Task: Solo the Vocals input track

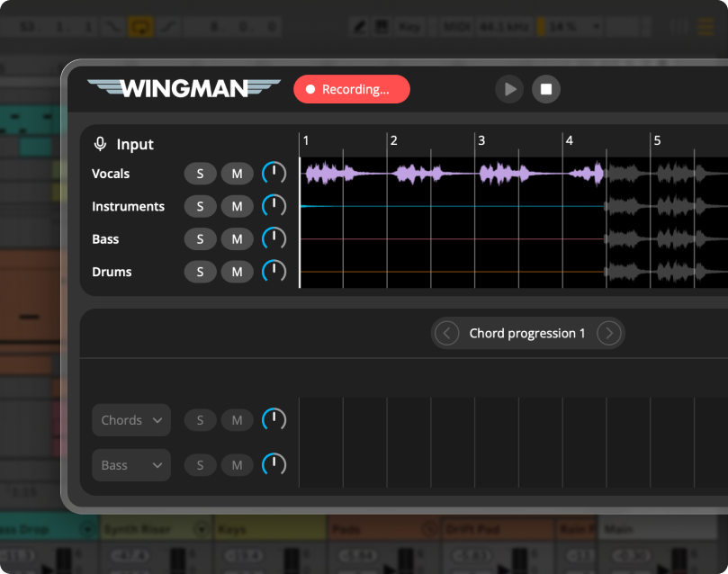Action: pyautogui.click(x=200, y=174)
